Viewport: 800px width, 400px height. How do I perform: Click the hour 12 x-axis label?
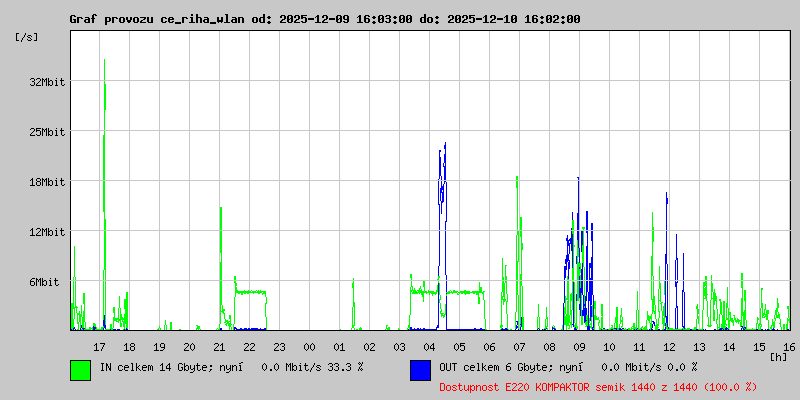point(669,347)
